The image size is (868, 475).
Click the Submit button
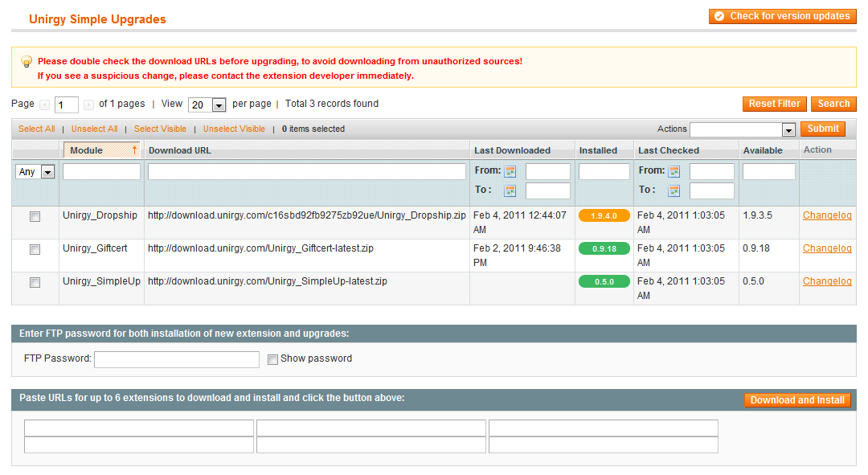tap(823, 129)
